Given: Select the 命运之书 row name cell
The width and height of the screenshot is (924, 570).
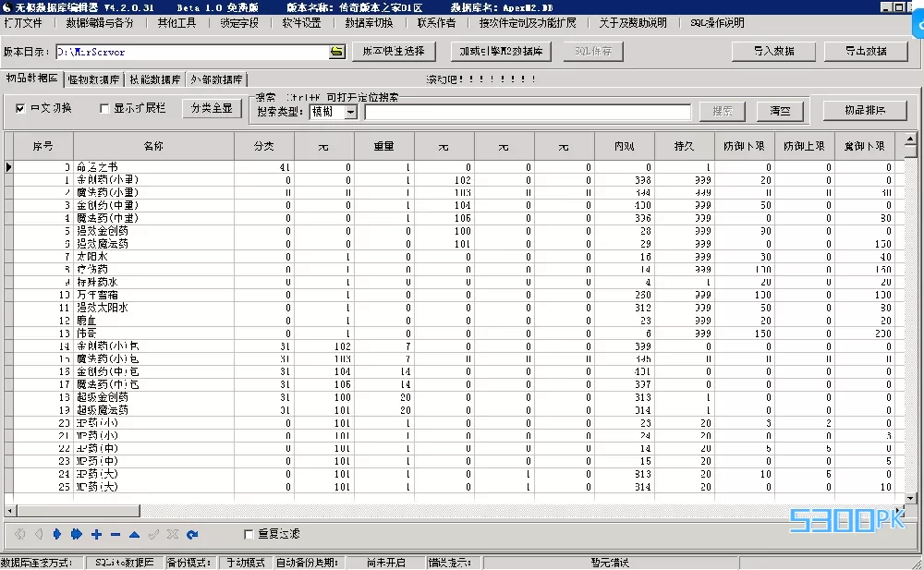Looking at the screenshot, I should click(153, 167).
